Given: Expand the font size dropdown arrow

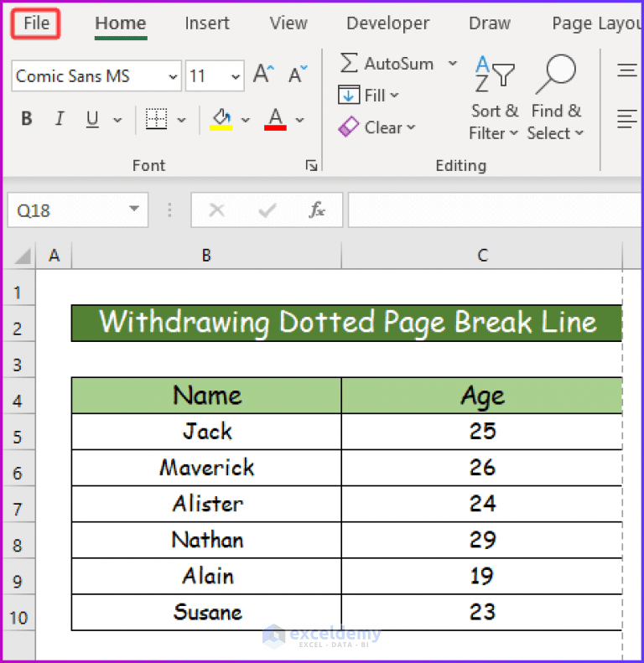Looking at the screenshot, I should coord(236,76).
